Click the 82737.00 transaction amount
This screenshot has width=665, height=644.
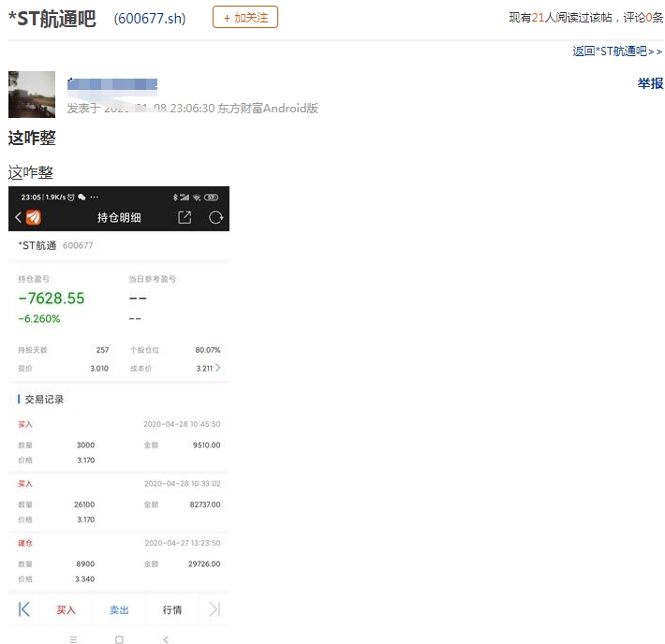(205, 505)
